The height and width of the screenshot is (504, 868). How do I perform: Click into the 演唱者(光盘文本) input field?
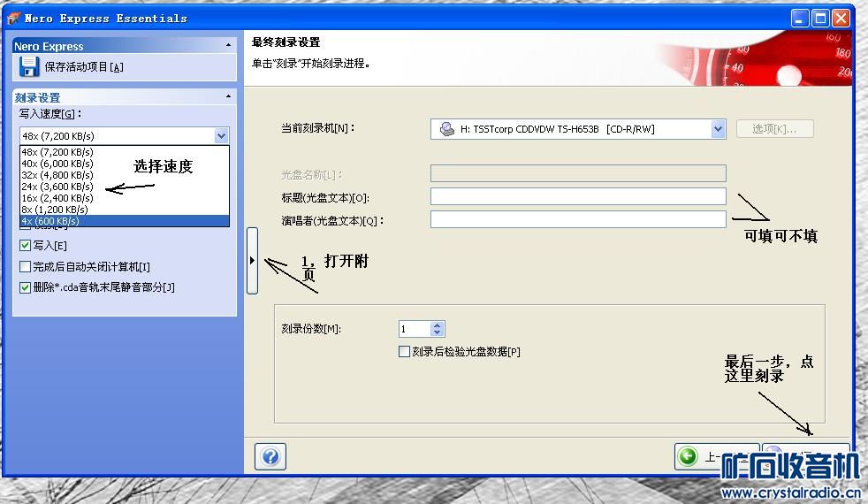click(578, 219)
